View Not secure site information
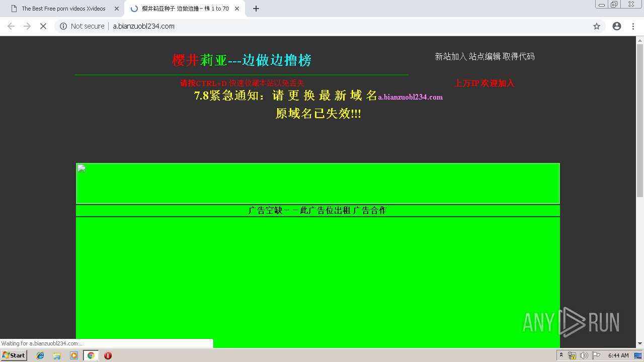The image size is (644, 362). tap(82, 26)
